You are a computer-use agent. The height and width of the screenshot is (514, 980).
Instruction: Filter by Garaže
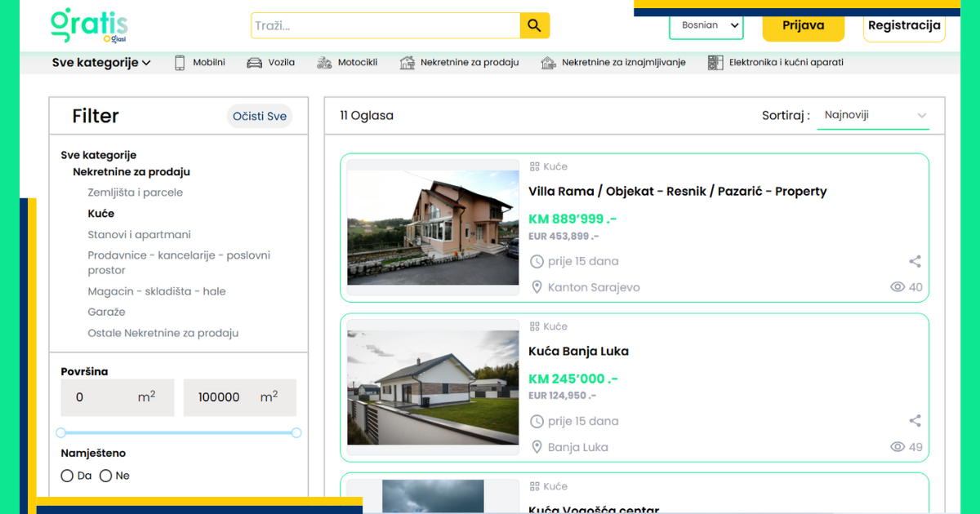click(x=107, y=312)
